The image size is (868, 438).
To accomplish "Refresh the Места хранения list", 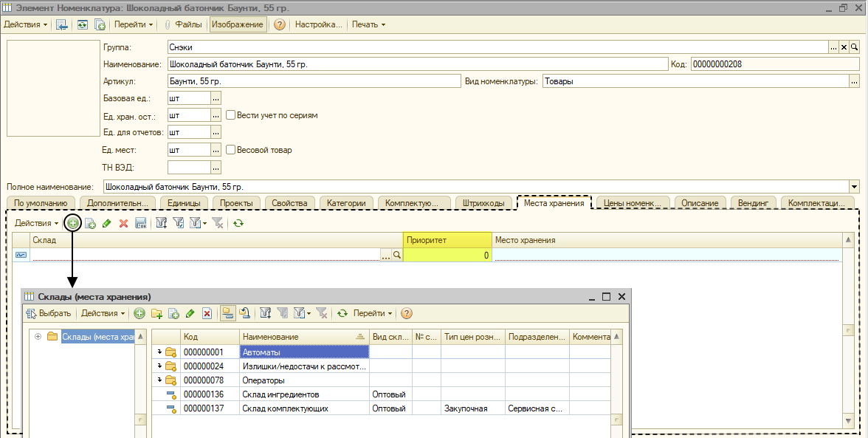I will (238, 223).
